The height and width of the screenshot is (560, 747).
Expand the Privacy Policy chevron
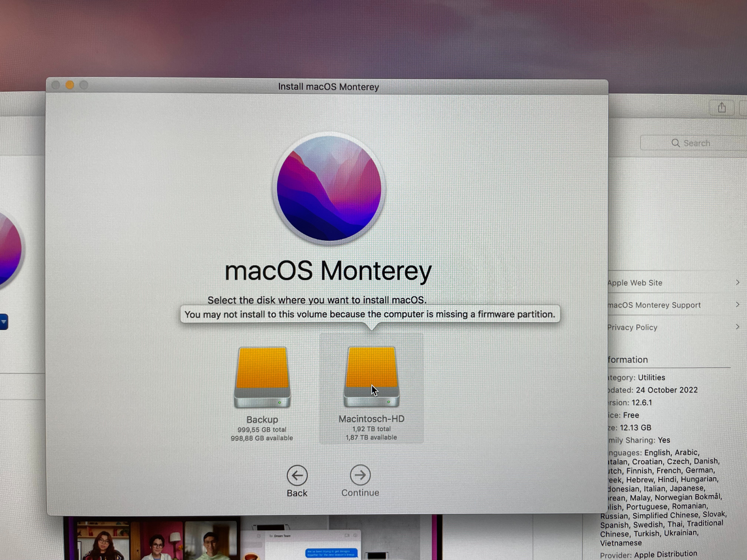pyautogui.click(x=738, y=327)
